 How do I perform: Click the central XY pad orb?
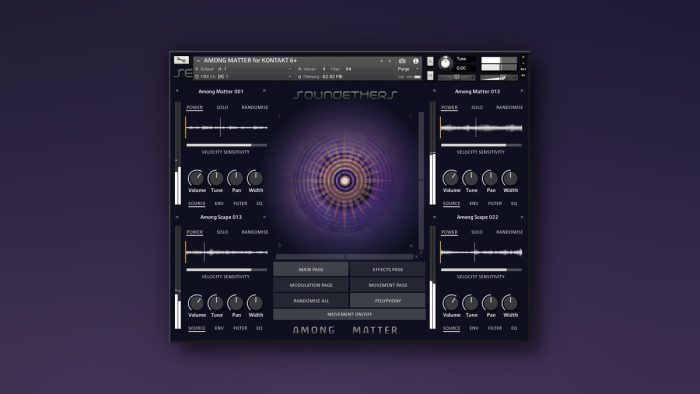tap(345, 181)
